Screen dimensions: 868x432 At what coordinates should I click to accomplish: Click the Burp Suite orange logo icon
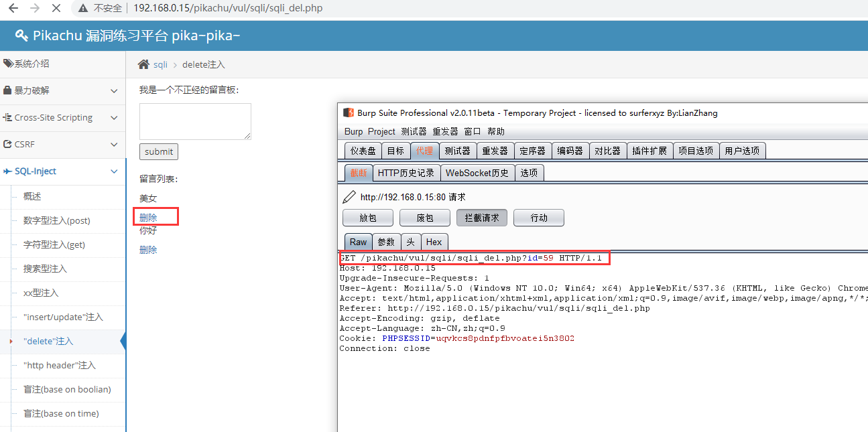click(348, 113)
